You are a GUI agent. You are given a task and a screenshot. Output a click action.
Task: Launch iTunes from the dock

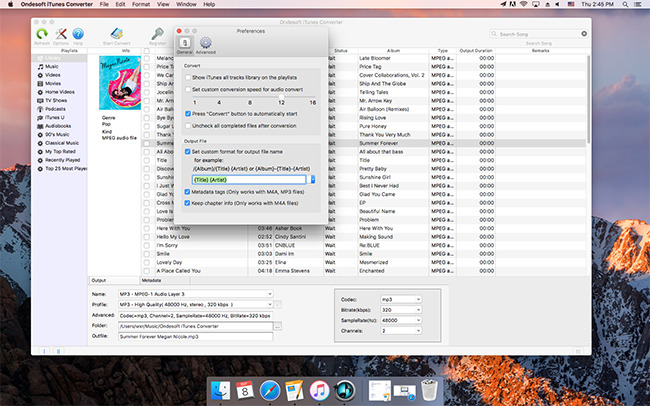pos(319,390)
